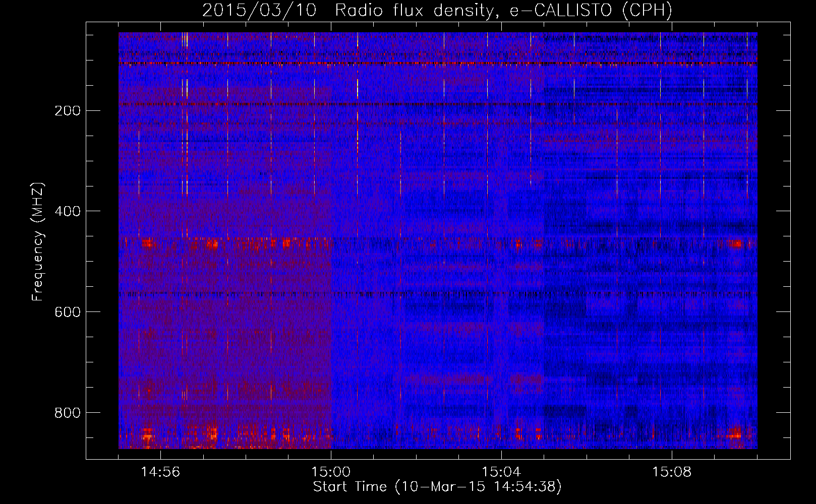The height and width of the screenshot is (504, 816).
Task: Click the "800" frequency tick label
Action: click(67, 413)
